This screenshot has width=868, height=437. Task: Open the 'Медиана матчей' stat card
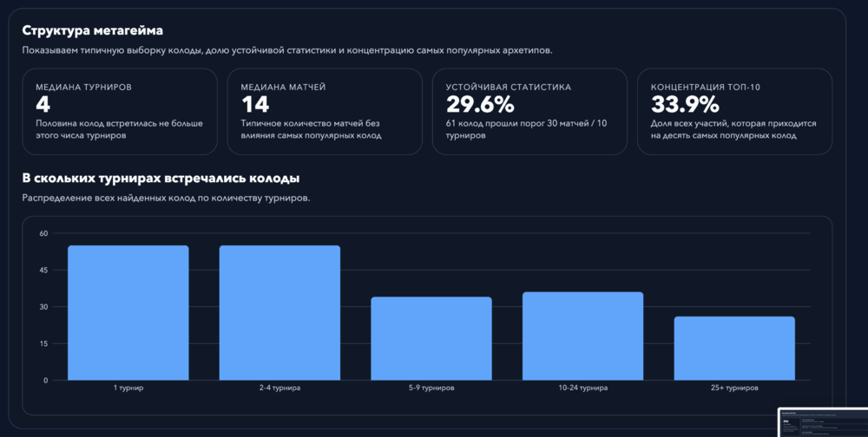(325, 111)
